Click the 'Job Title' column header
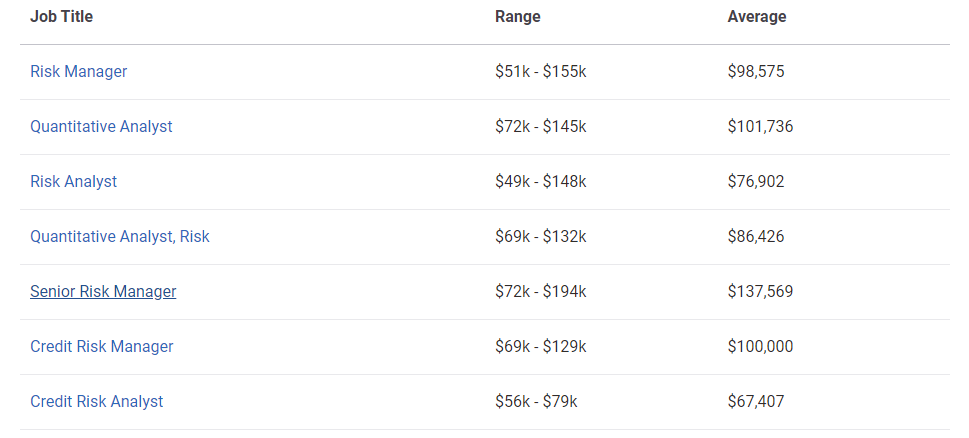 pyautogui.click(x=61, y=17)
